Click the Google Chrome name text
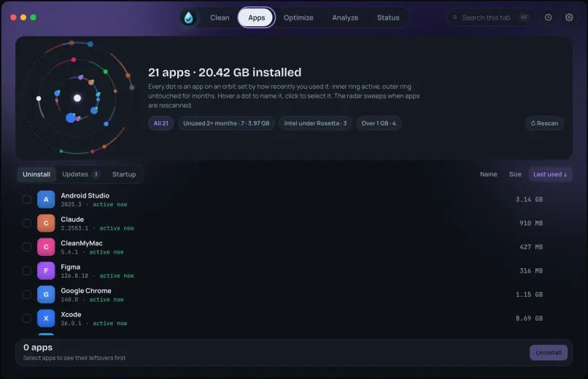The image size is (588, 379). coord(86,291)
